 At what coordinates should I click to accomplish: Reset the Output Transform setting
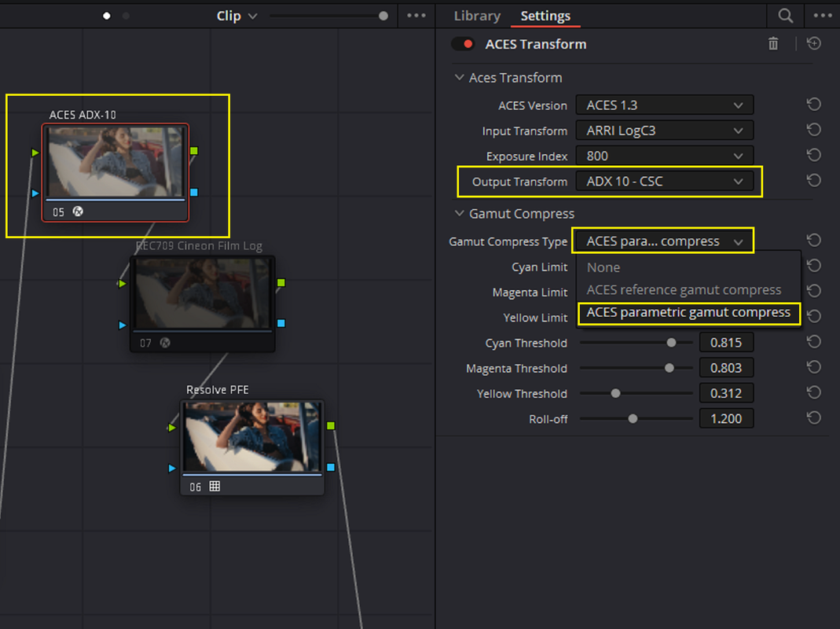coord(814,181)
